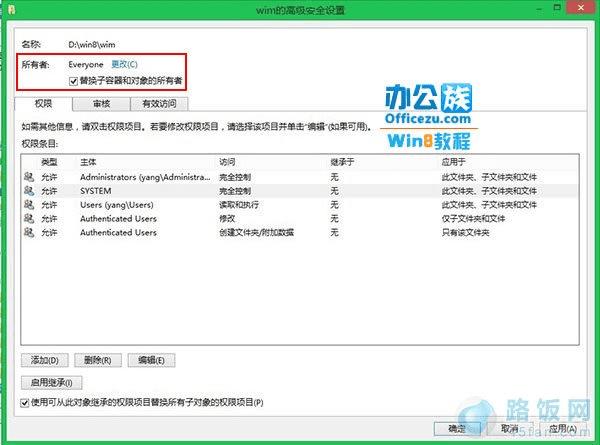Image resolution: width=600 pixels, height=445 pixels.
Task: Select the Users (yang\Users) entry
Action: click(x=300, y=205)
